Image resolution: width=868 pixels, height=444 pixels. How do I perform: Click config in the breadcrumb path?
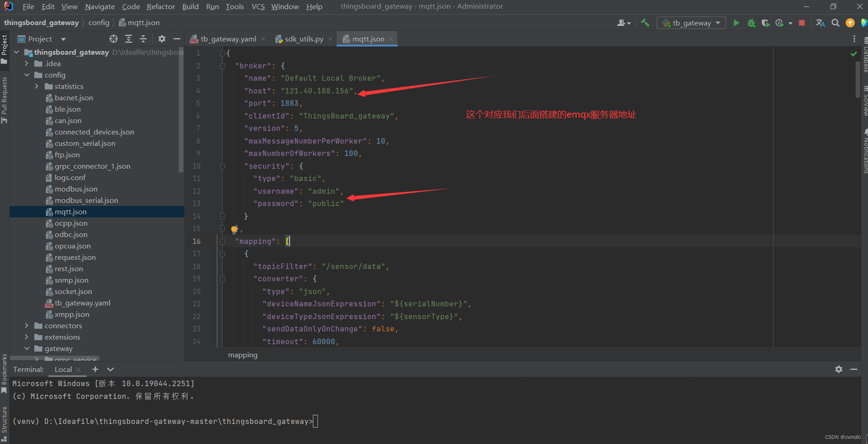pos(99,23)
